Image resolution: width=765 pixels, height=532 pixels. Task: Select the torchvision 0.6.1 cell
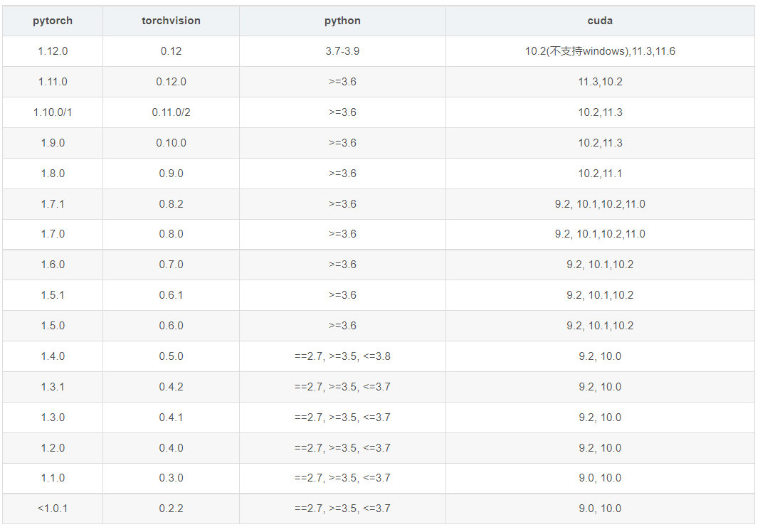pos(171,295)
